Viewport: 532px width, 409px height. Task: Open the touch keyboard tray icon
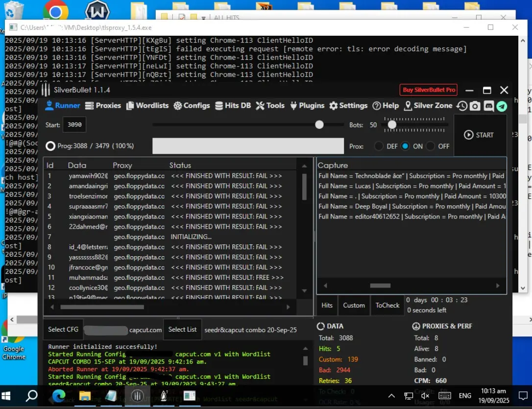[444, 396]
